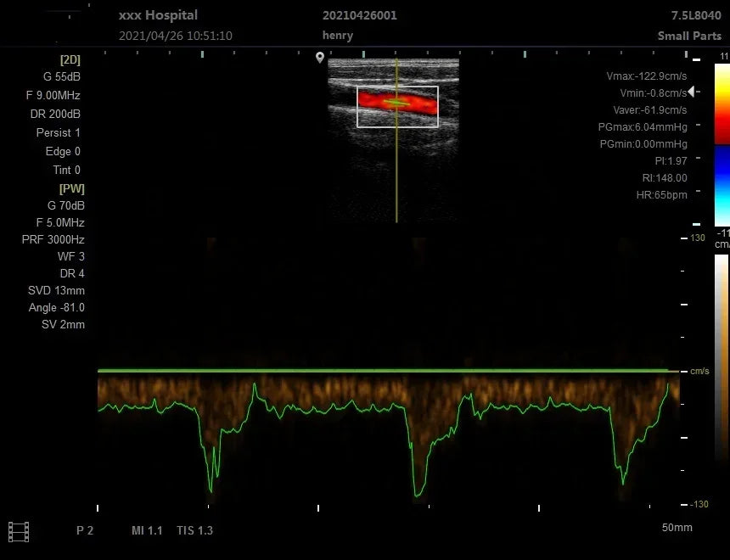730x560 pixels.
Task: Toggle Edge 0 edge enhancement
Action: 62,151
